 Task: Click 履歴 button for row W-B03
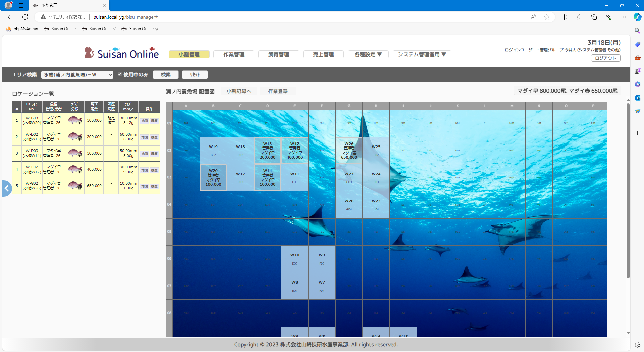click(154, 121)
